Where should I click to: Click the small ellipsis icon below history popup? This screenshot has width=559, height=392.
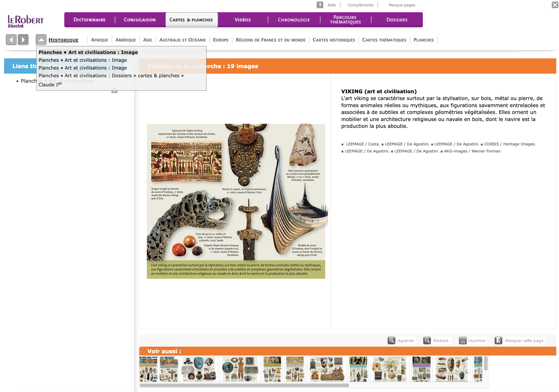click(x=114, y=90)
